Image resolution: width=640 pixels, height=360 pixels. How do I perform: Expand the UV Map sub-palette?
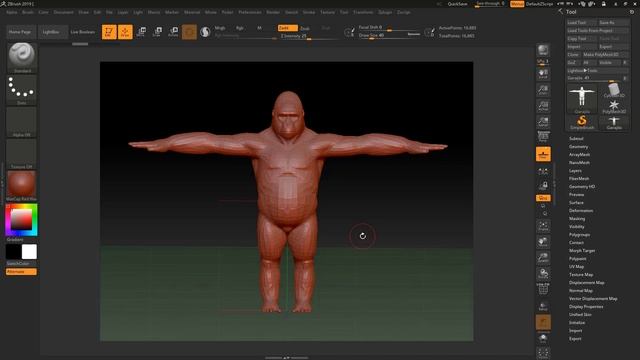tap(576, 267)
